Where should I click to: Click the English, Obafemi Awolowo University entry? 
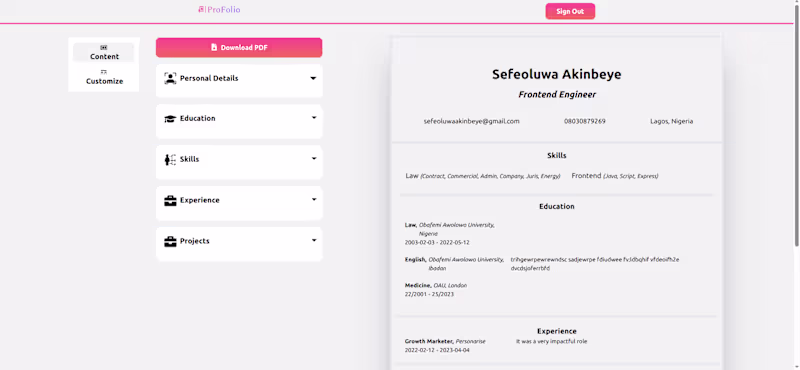point(454,264)
